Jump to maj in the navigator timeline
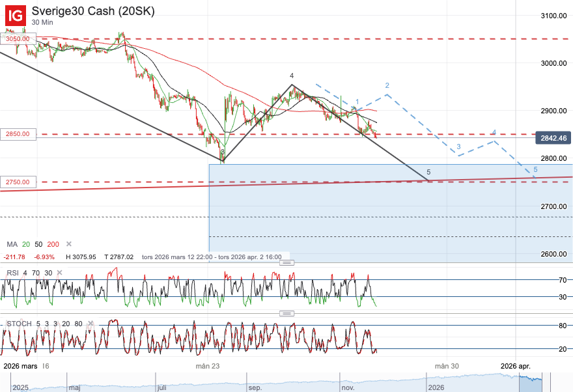The image size is (573, 392). click(x=74, y=387)
